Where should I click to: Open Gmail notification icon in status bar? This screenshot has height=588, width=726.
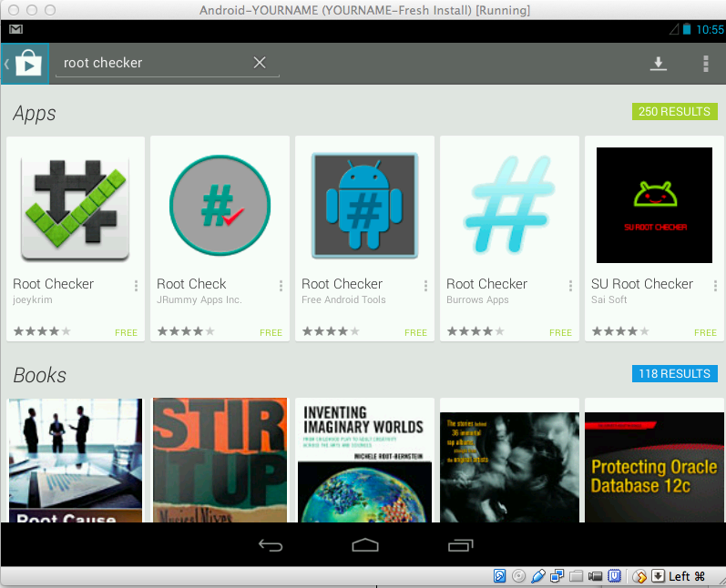15,29
